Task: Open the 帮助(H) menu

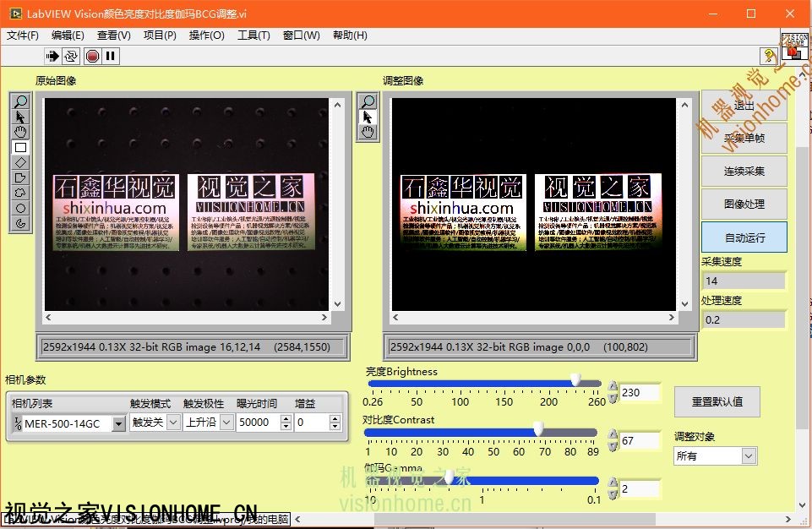Action: pyautogui.click(x=350, y=35)
